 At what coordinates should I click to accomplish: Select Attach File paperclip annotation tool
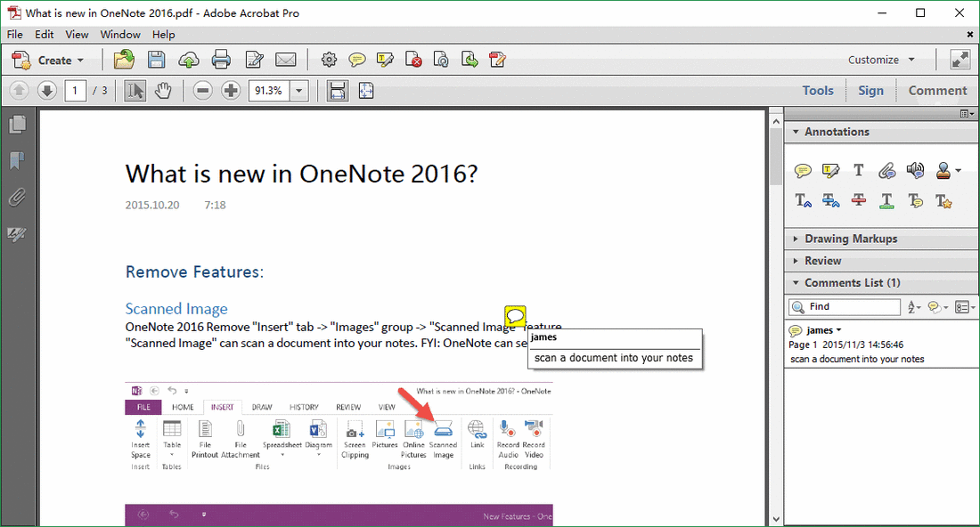pyautogui.click(x=886, y=170)
